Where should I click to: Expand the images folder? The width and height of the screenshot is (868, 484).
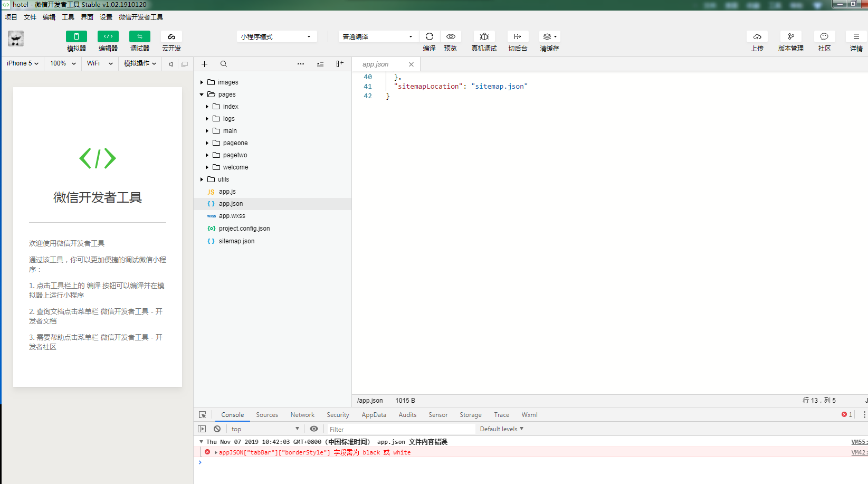pos(202,82)
